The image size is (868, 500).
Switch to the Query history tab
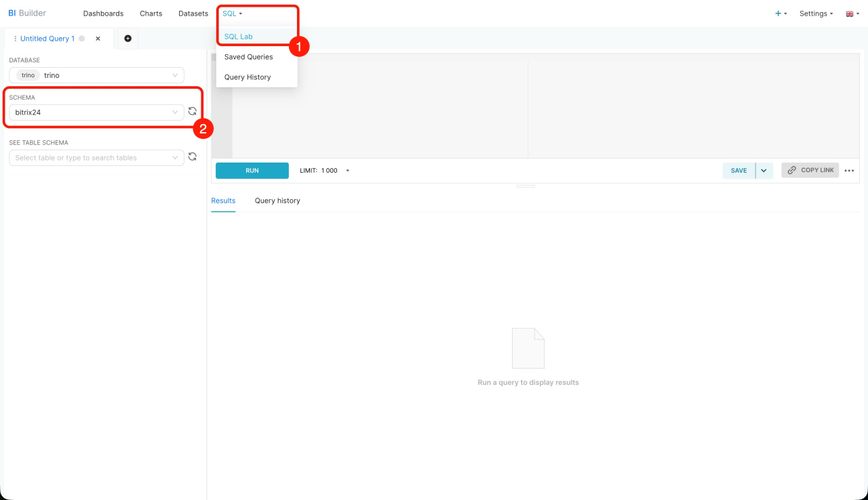click(277, 201)
